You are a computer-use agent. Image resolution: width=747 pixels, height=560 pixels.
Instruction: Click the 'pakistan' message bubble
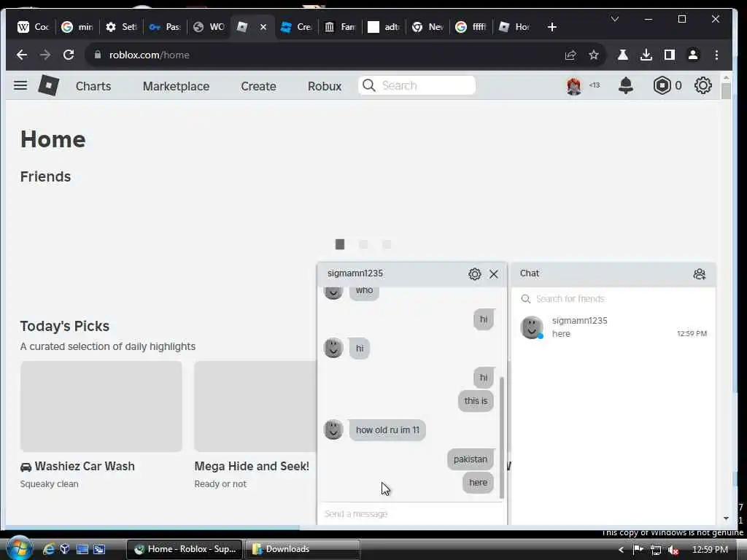coord(471,459)
